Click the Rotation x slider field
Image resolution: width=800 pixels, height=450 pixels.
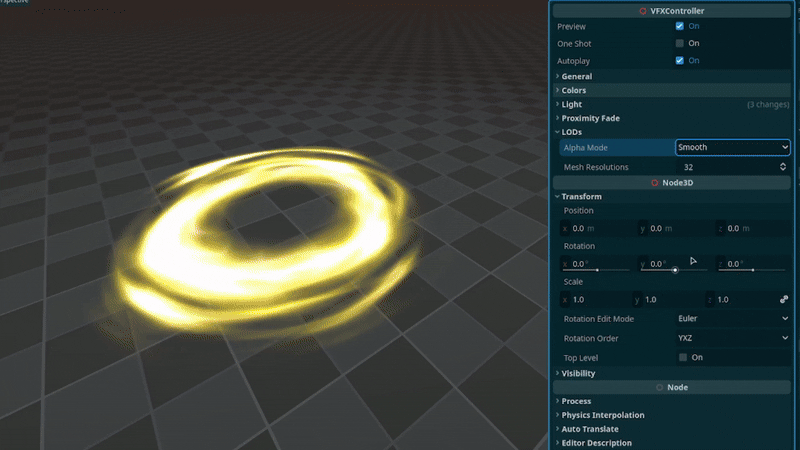click(x=598, y=264)
